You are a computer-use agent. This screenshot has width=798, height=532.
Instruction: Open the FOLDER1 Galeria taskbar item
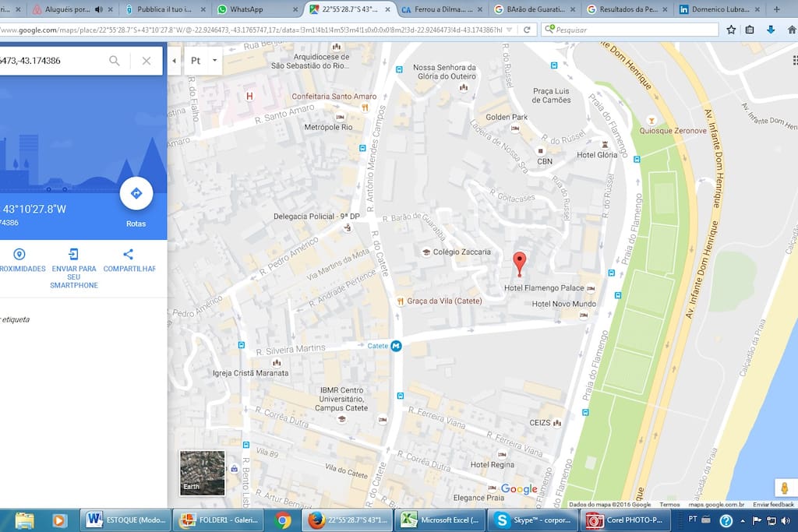(x=219, y=520)
